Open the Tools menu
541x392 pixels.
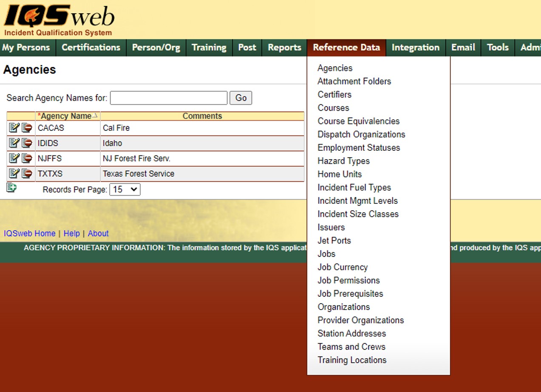[498, 48]
